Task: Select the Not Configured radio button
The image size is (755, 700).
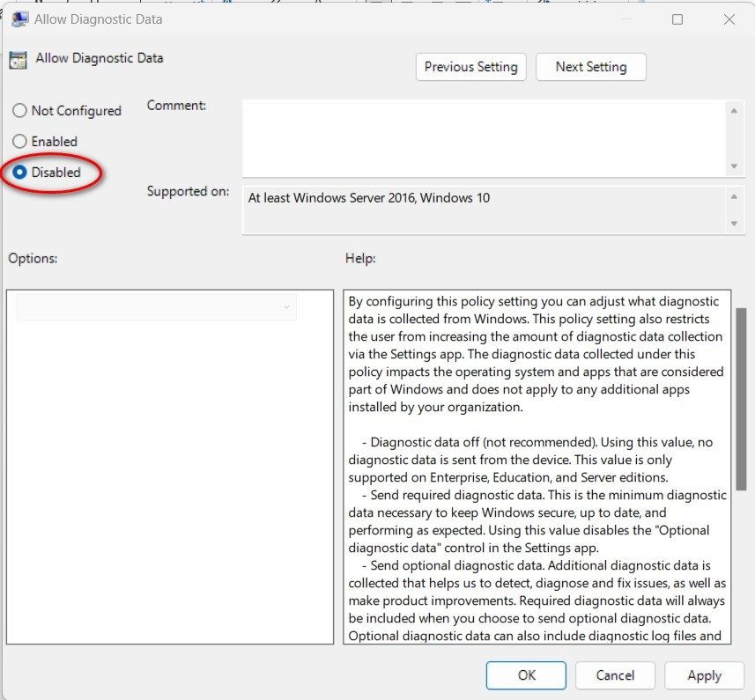Action: pos(19,111)
